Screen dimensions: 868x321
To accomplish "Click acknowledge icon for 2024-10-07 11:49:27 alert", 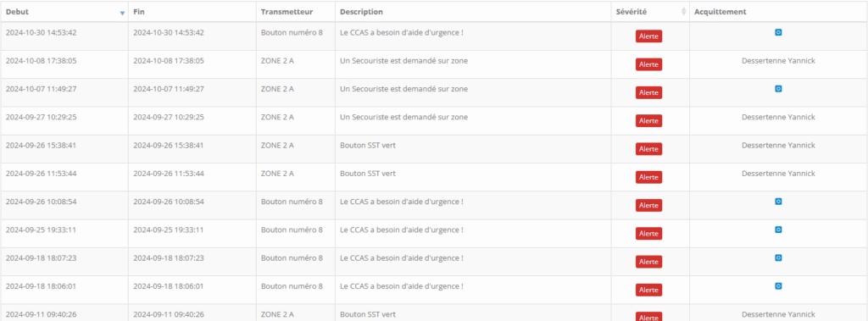I will click(778, 89).
